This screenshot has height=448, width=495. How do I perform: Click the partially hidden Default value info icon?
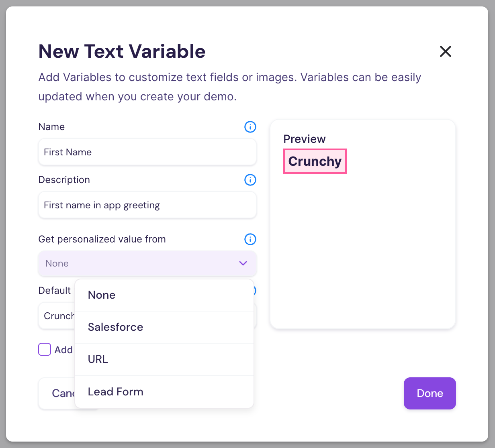coord(255,290)
